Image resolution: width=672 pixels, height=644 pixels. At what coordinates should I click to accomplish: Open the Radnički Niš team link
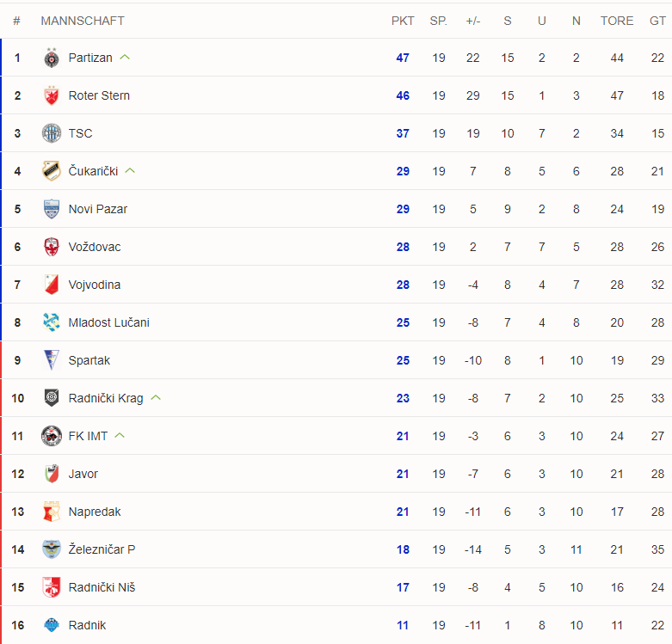pyautogui.click(x=102, y=587)
